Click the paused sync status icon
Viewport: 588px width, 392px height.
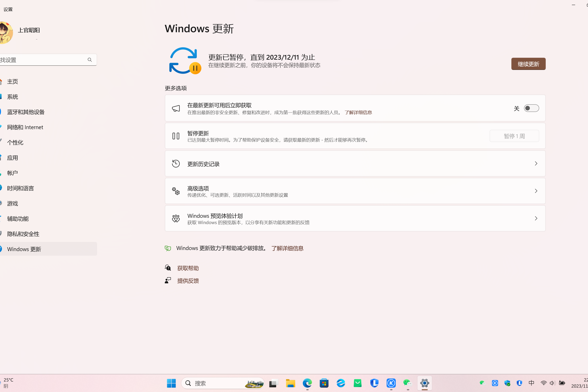pos(185,61)
